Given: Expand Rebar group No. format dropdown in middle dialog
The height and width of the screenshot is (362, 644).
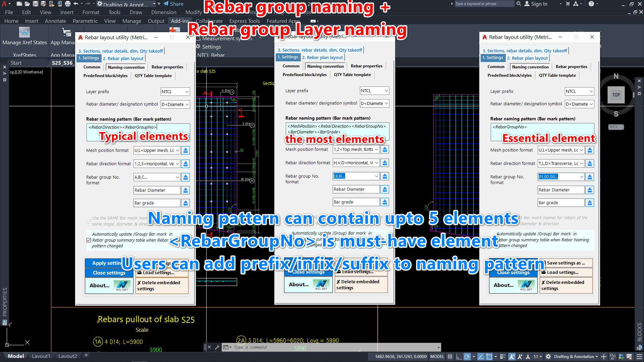Looking at the screenshot, I should [376, 176].
